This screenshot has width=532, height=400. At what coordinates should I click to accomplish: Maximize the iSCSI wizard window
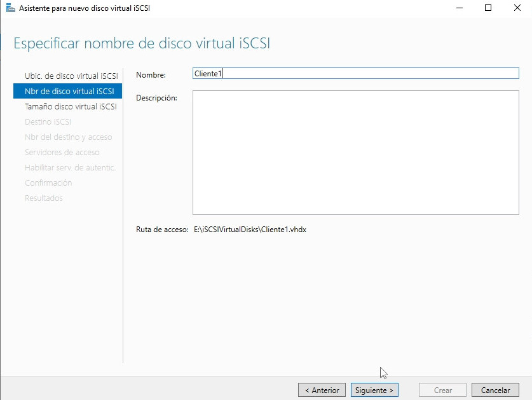pyautogui.click(x=488, y=8)
